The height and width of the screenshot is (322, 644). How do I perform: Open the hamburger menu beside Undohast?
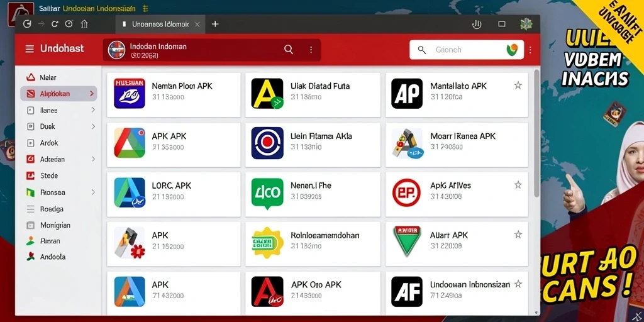click(30, 49)
